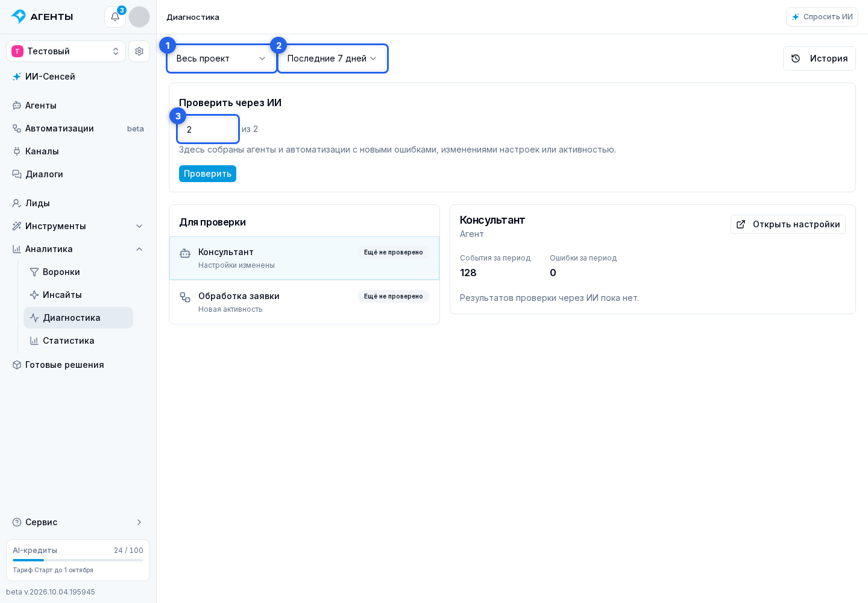
Task: Focus the agents count input field
Action: tap(208, 129)
